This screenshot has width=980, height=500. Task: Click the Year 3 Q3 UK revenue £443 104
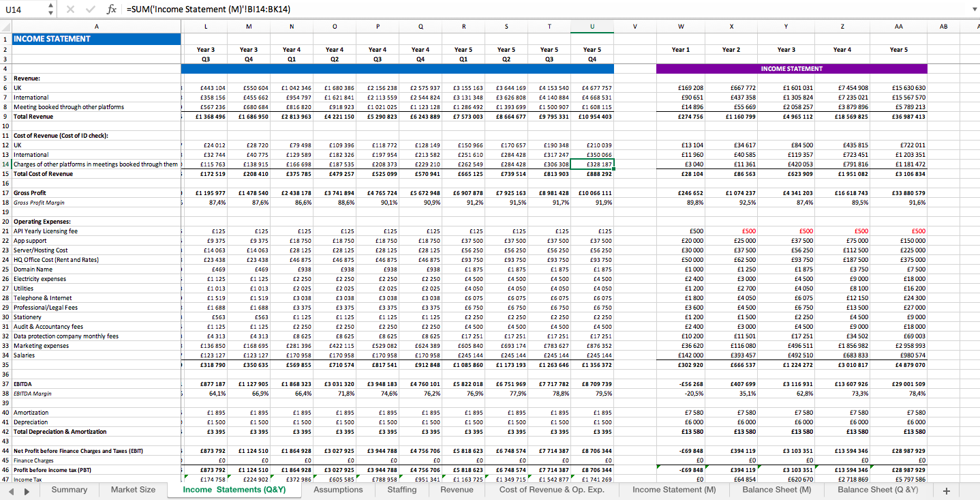click(x=206, y=87)
